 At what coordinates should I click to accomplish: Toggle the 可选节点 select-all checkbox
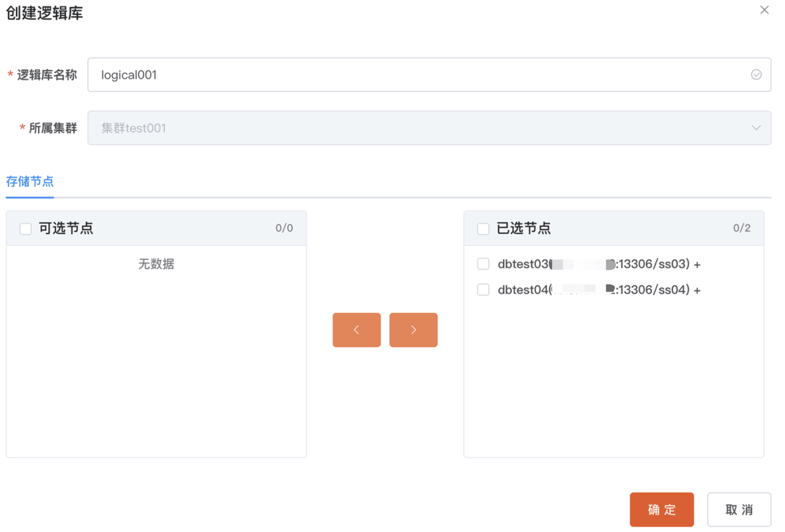[26, 229]
